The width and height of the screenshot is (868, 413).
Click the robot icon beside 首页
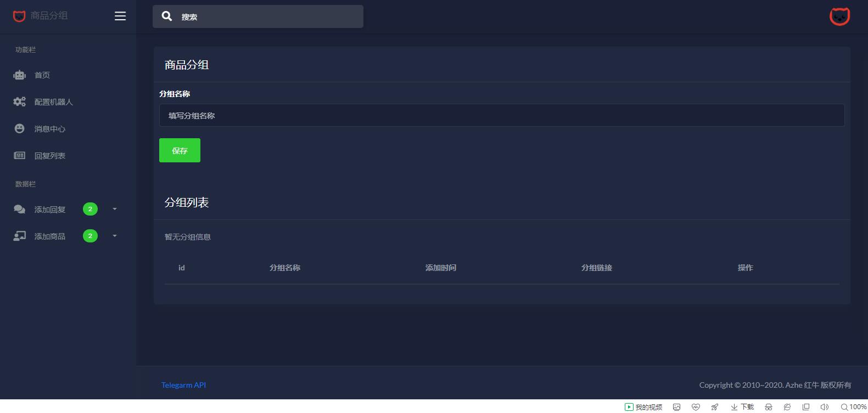tap(20, 75)
